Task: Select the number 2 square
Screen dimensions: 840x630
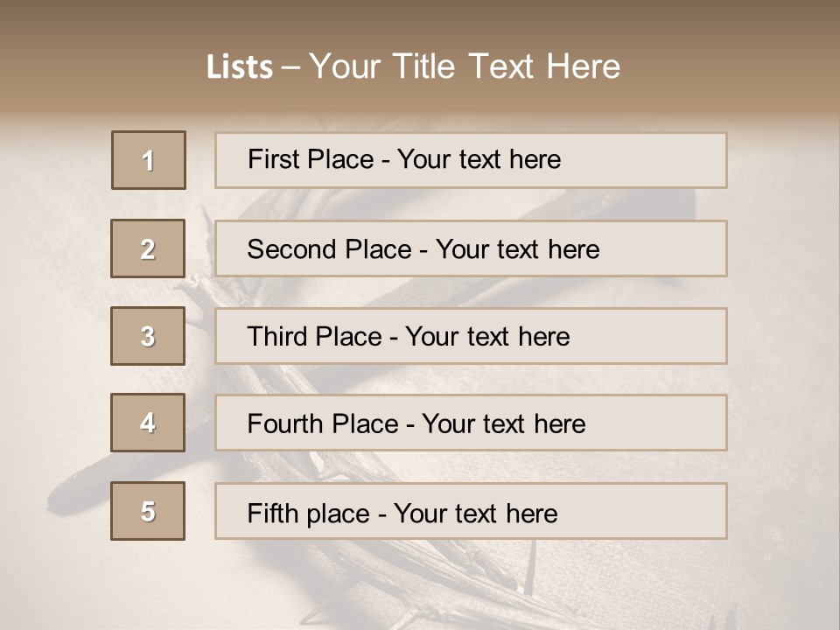Action: (x=148, y=248)
